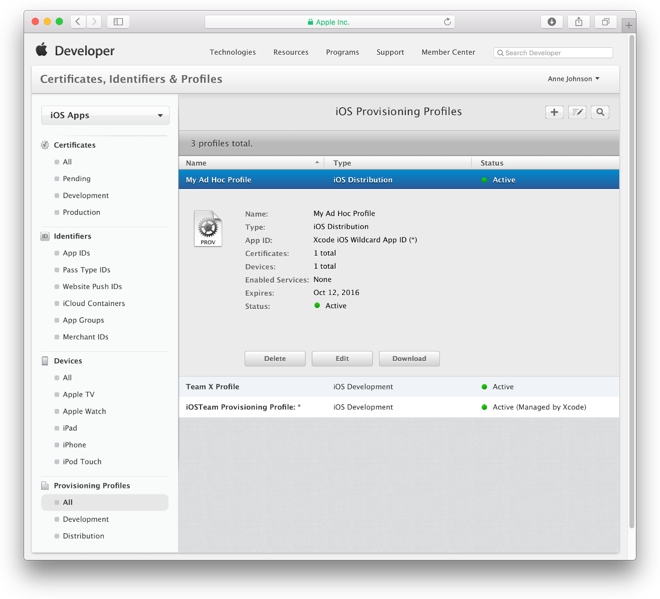Open App IDs in the sidebar
Screen dimensions: 660x599
click(x=76, y=253)
